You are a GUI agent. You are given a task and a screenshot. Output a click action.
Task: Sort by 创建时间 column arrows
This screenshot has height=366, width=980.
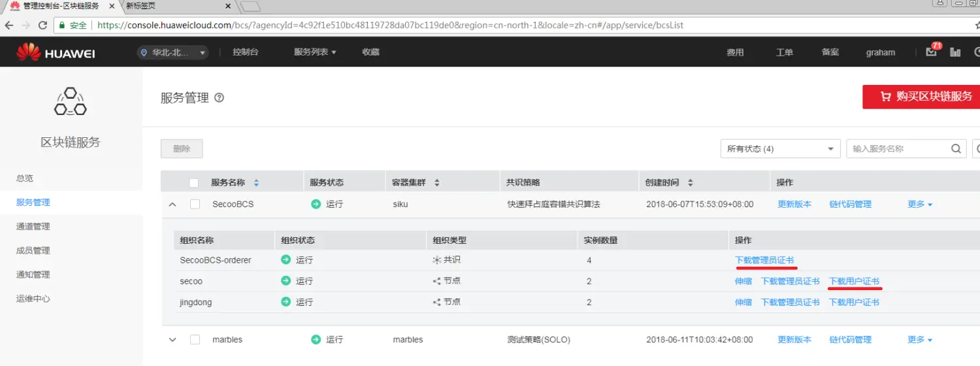(x=690, y=183)
